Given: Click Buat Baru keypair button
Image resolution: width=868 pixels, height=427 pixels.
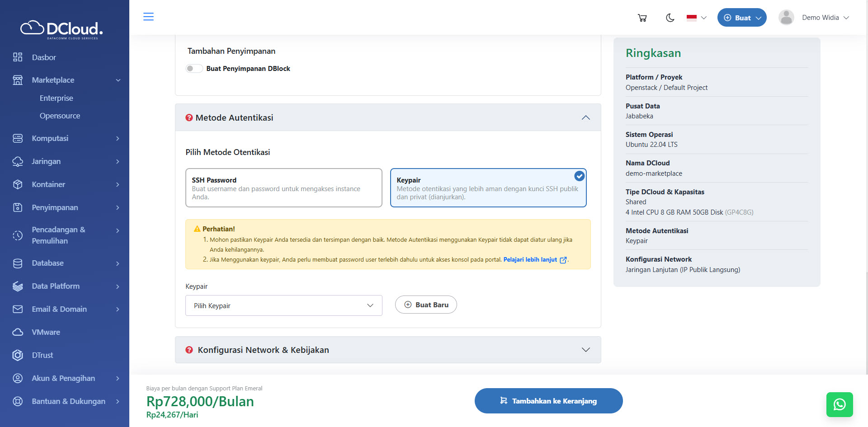Looking at the screenshot, I should tap(426, 305).
